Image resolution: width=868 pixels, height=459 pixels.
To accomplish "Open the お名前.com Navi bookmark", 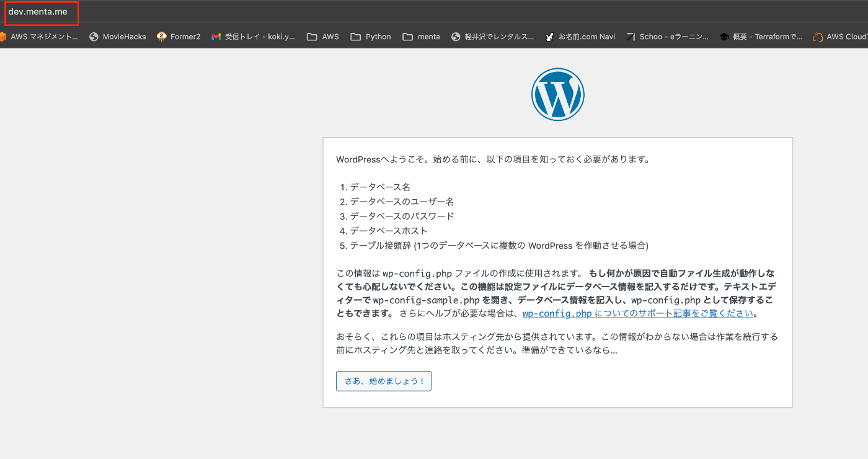I will (x=580, y=37).
